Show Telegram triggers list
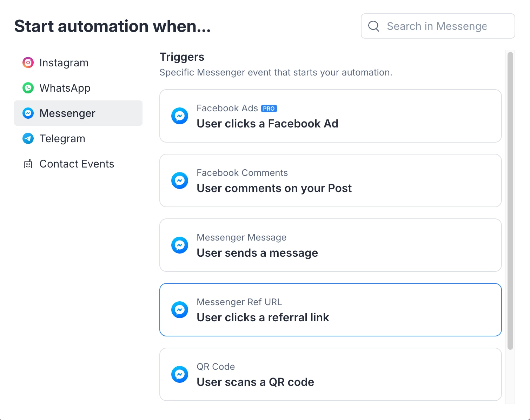The image size is (530, 420). coord(62,139)
